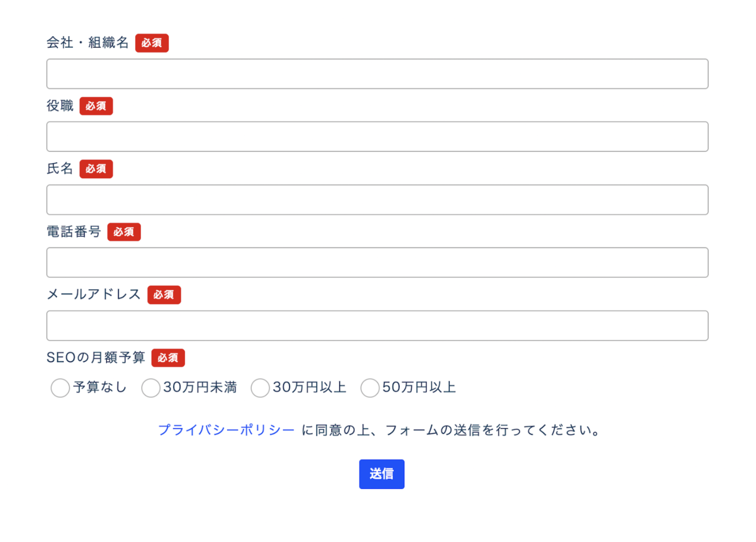The height and width of the screenshot is (542, 756).
Task: Click the 必須 badge beside SEOの月額予算
Action: 168,357
